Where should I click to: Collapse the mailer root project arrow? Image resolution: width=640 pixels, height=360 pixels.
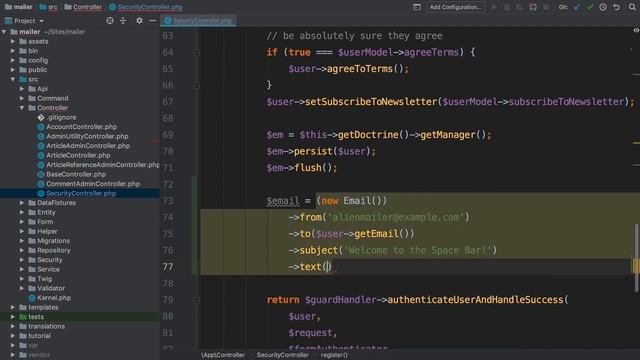pyautogui.click(x=4, y=32)
